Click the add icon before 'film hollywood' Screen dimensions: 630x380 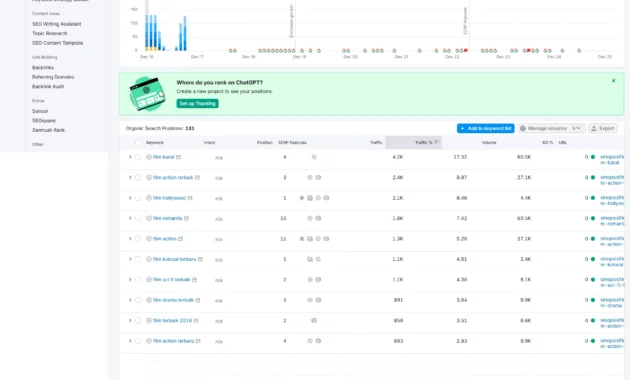149,198
